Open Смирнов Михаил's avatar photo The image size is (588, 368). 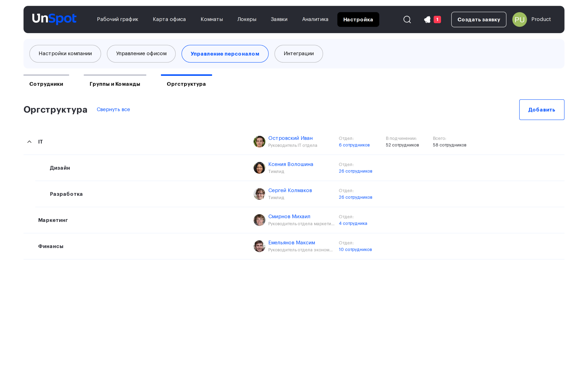259,220
